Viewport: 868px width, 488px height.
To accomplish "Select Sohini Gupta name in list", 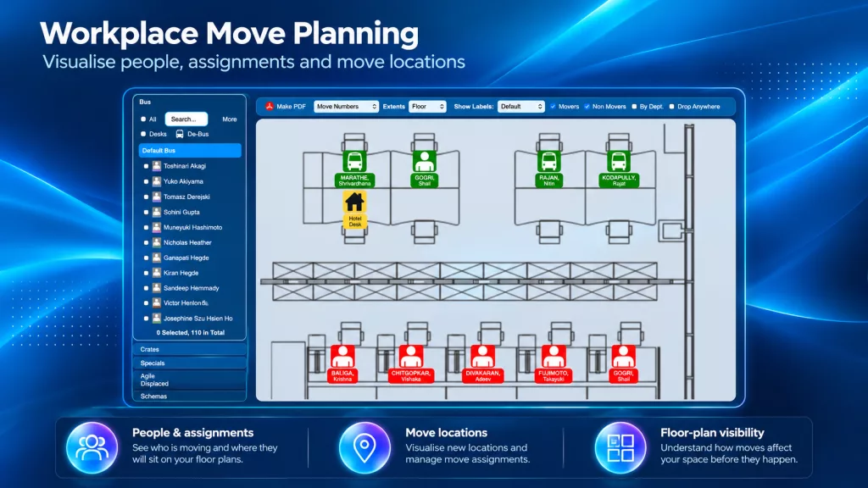I will 181,212.
